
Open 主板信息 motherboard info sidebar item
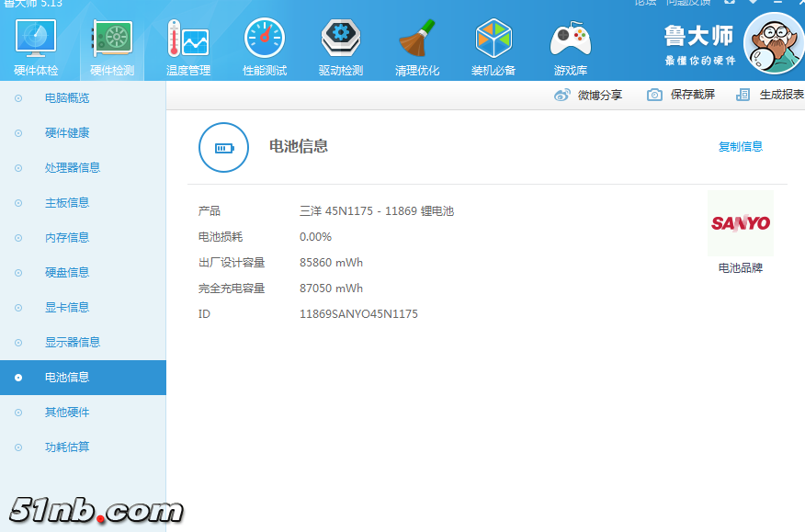67,203
